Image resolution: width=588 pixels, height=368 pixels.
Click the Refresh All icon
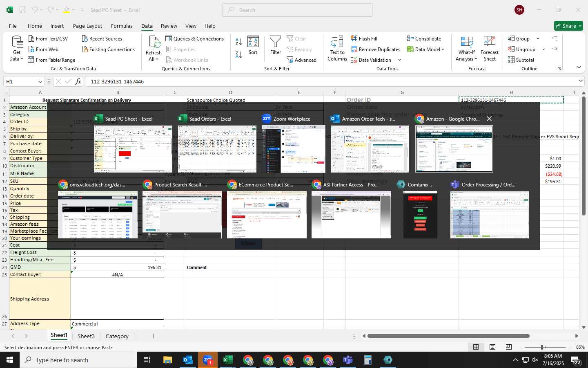point(154,42)
